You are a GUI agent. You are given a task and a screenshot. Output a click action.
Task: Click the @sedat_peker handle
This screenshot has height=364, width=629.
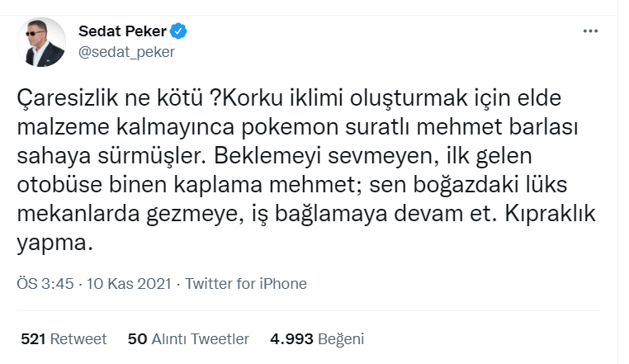(x=126, y=51)
